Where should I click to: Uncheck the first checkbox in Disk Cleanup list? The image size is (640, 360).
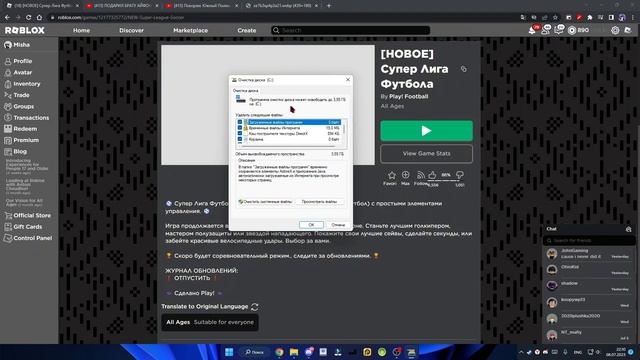[x=240, y=122]
